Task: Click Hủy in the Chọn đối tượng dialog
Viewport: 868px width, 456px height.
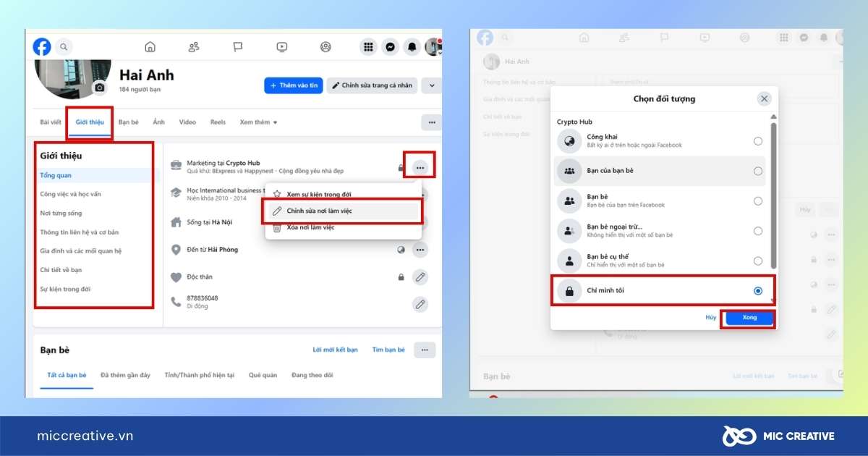Action: (x=711, y=318)
